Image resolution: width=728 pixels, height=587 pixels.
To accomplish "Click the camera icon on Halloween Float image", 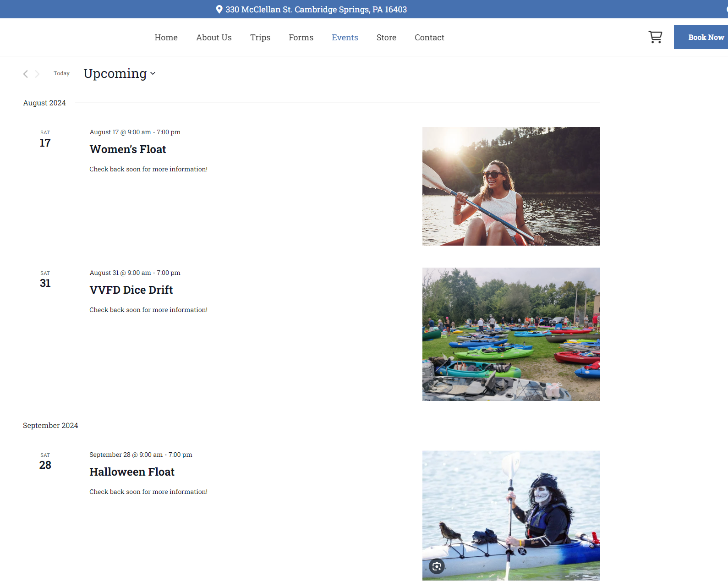I will tap(437, 566).
